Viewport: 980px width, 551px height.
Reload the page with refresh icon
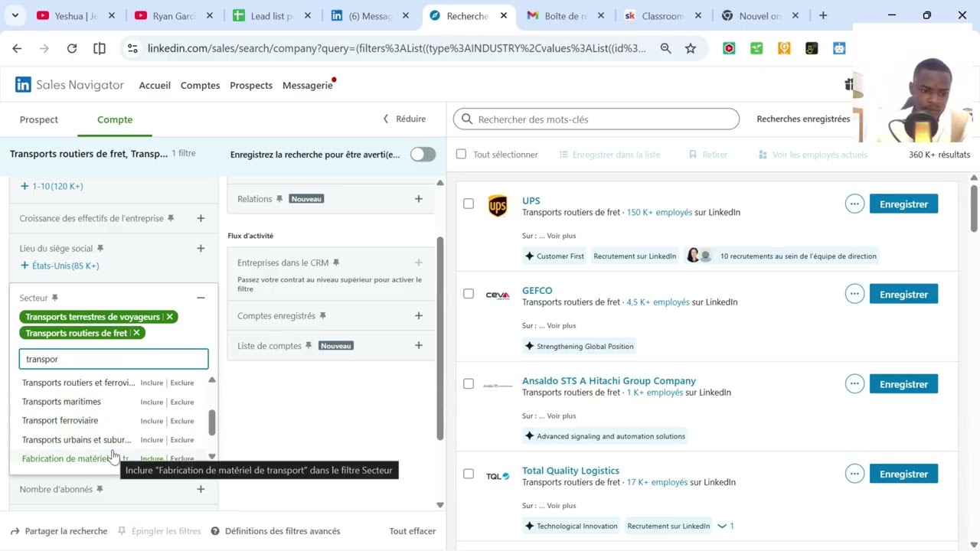[x=72, y=48]
